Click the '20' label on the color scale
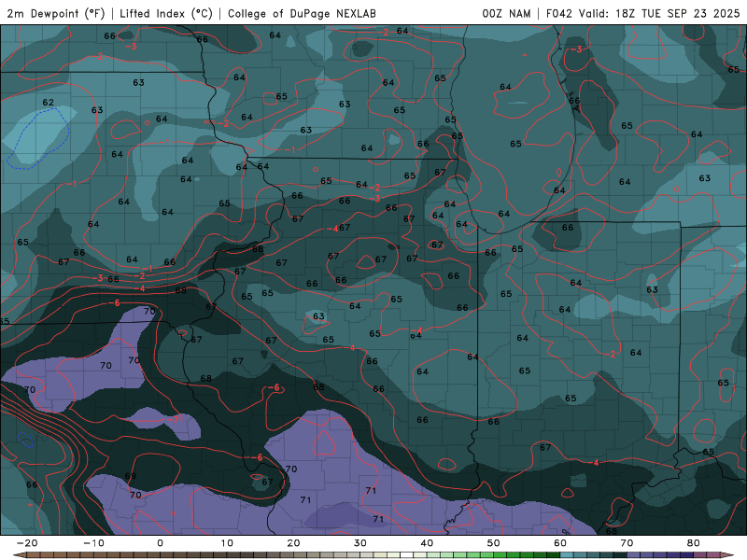 click(293, 543)
